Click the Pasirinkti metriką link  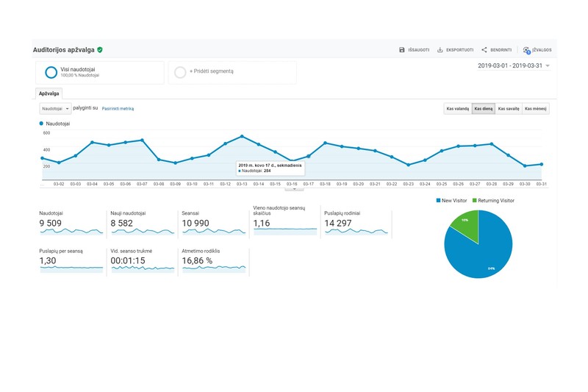coord(118,109)
